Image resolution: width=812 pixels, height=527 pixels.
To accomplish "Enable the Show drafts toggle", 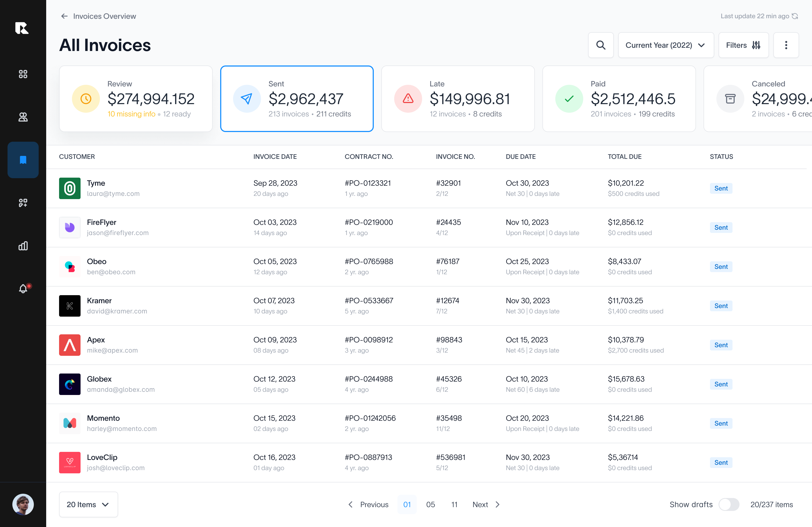I will point(730,505).
